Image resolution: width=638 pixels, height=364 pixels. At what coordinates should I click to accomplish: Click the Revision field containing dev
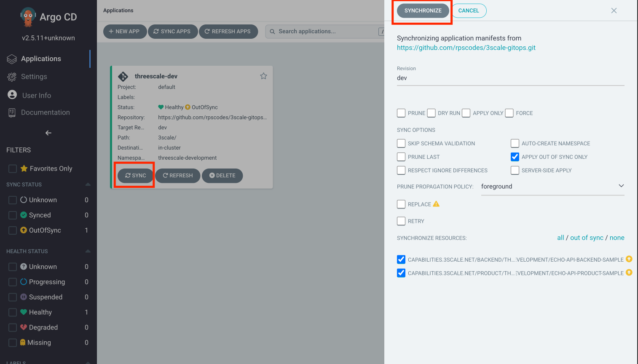[x=510, y=78]
